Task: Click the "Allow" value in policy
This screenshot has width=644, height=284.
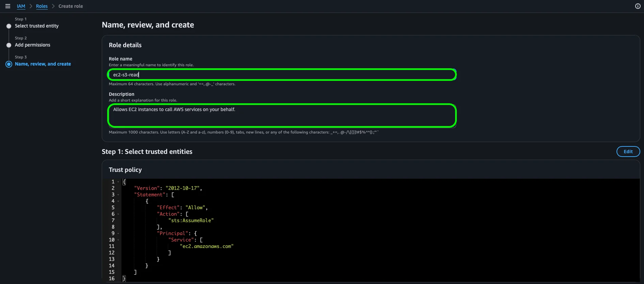Action: click(x=195, y=208)
